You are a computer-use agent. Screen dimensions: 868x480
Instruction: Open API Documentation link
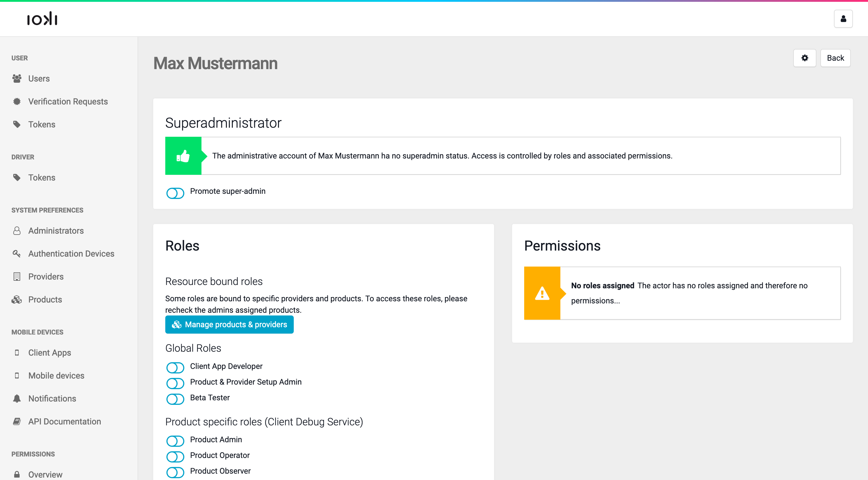[65, 422]
